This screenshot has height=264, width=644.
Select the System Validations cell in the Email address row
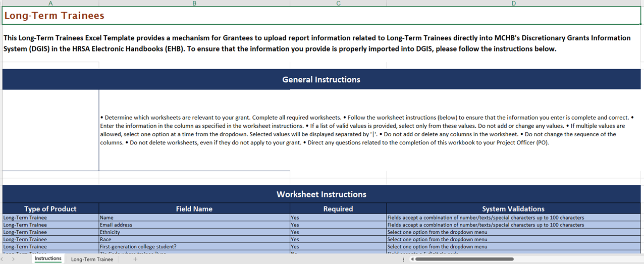pos(514,225)
